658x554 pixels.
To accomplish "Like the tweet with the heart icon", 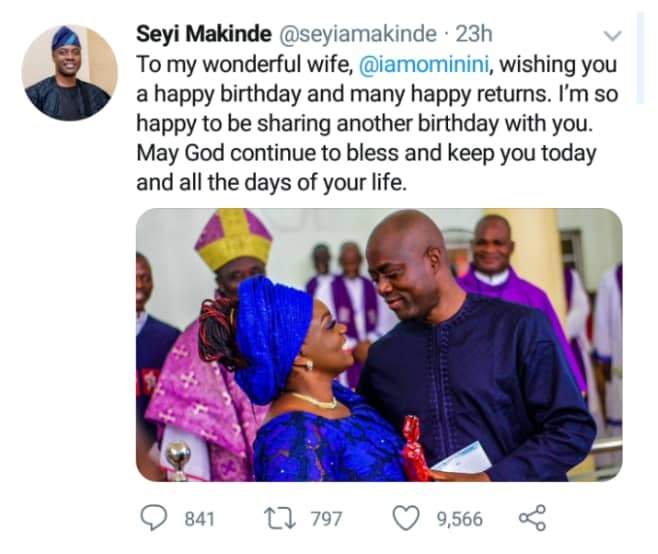I will [405, 518].
